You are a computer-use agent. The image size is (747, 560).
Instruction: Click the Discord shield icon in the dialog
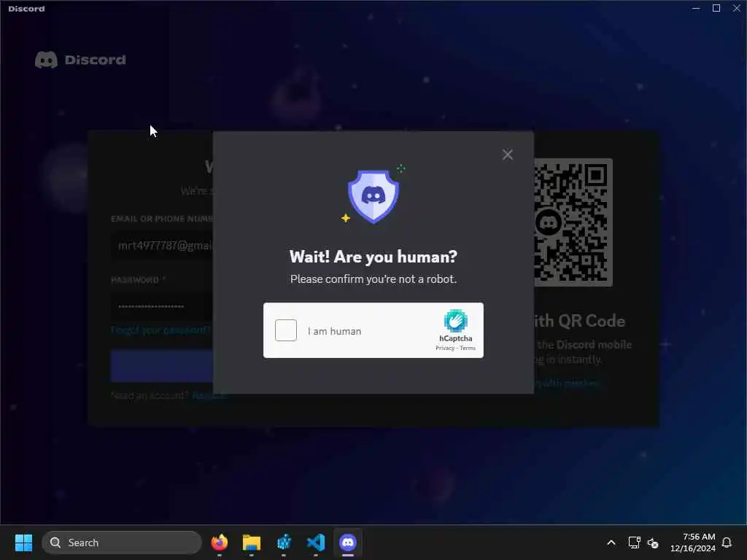pos(373,197)
